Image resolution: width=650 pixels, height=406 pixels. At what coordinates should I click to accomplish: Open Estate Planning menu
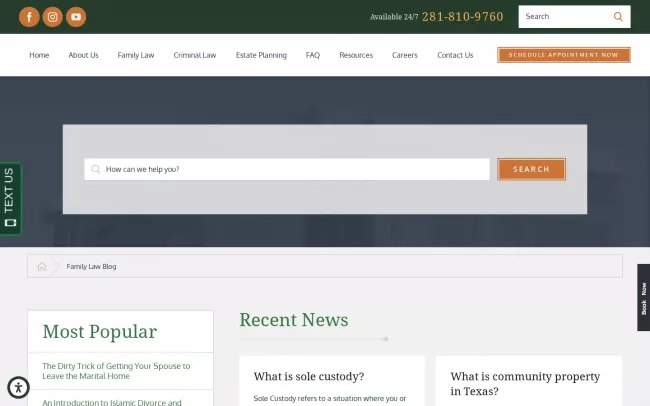(x=261, y=55)
